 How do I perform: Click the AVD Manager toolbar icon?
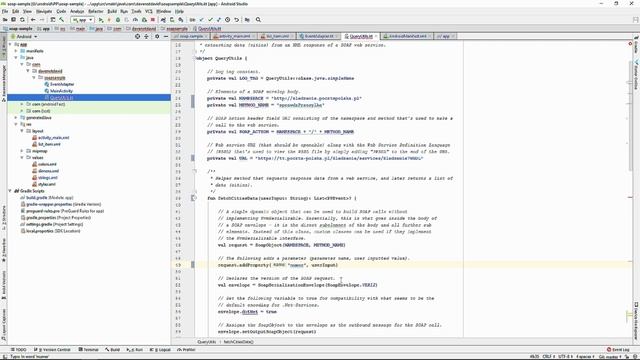pyautogui.click(x=172, y=20)
